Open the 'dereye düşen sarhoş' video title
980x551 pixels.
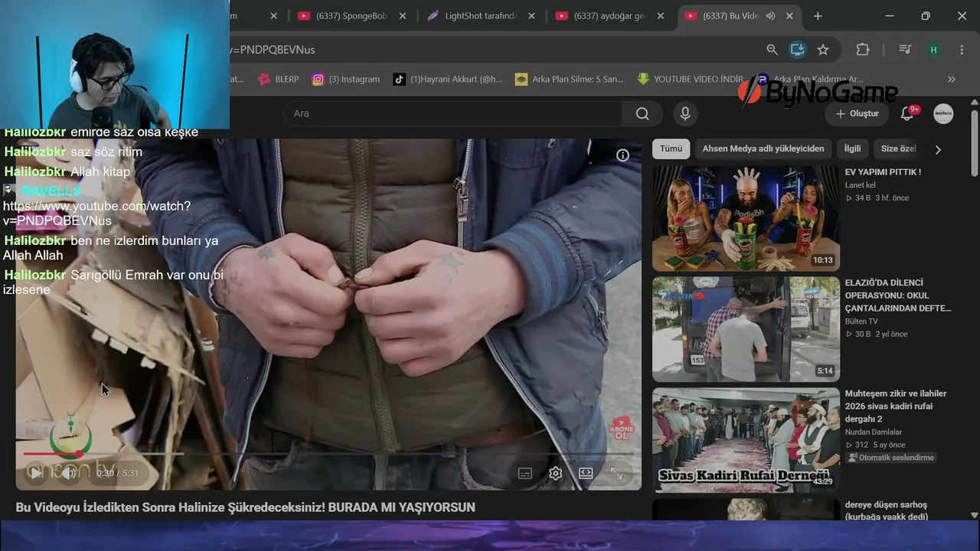click(x=886, y=511)
